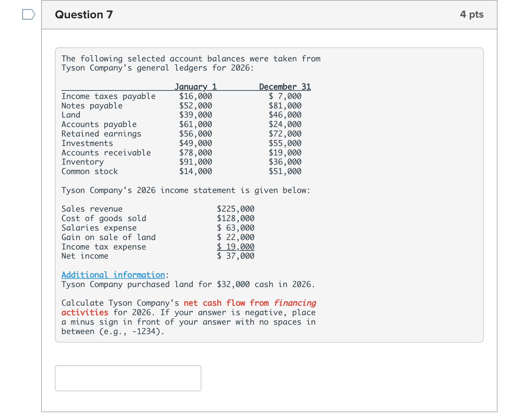The width and height of the screenshot is (508, 420).
Task: Click the Question 7 heading
Action: tap(84, 15)
